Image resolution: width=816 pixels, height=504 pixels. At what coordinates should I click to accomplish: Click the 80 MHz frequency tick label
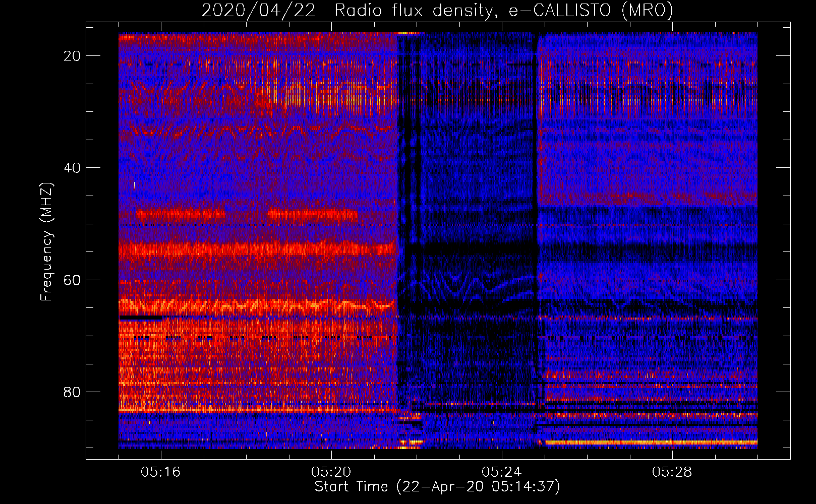click(x=72, y=392)
